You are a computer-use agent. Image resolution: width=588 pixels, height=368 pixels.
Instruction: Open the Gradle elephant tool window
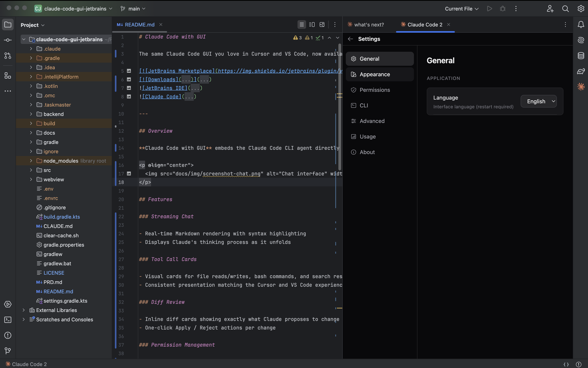point(581,71)
